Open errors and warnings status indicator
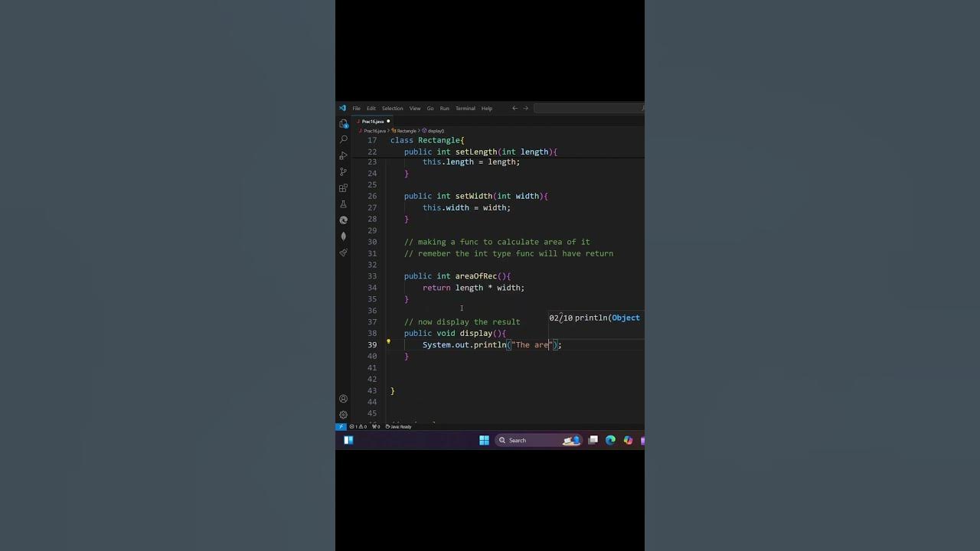This screenshot has height=551, width=980. (358, 426)
